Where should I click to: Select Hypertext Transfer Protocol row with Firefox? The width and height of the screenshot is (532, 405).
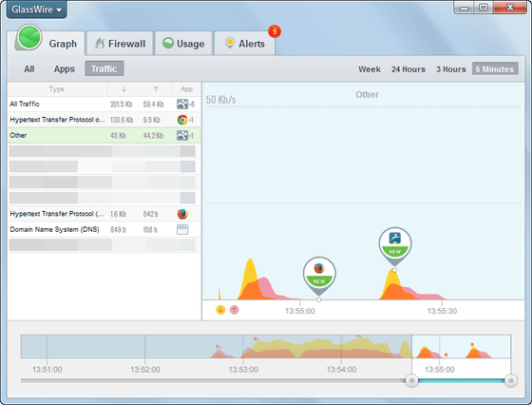pyautogui.click(x=104, y=214)
